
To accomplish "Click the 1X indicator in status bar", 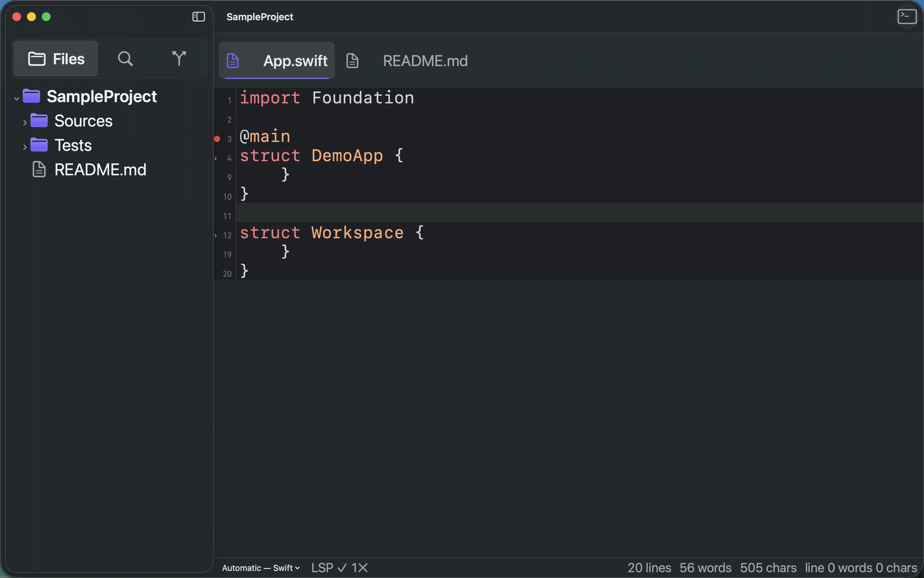I will [359, 568].
